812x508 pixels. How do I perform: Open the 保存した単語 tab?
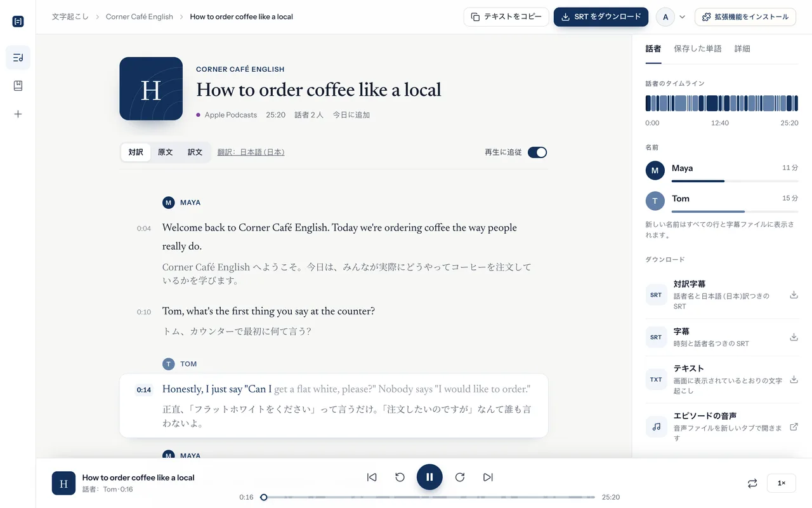[x=698, y=49]
